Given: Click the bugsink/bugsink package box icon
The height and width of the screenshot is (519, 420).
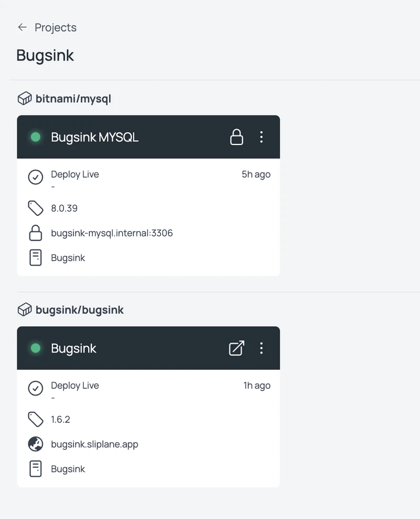Looking at the screenshot, I should (x=25, y=310).
